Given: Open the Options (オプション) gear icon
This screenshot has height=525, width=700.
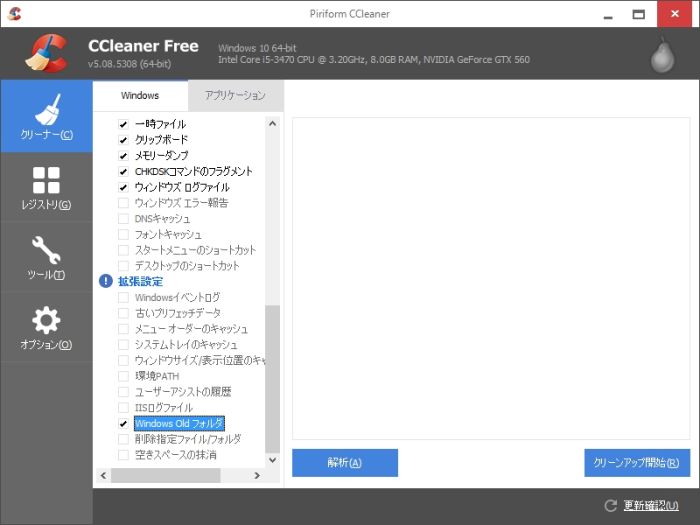Looking at the screenshot, I should click(46, 321).
